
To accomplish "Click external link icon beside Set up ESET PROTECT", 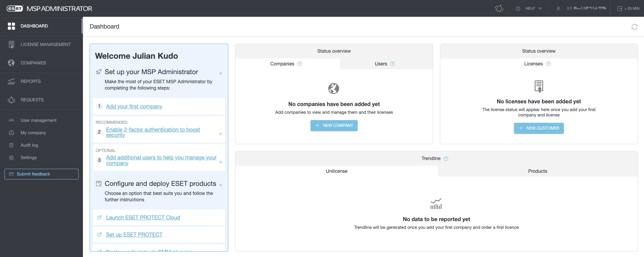I will coord(99,235).
